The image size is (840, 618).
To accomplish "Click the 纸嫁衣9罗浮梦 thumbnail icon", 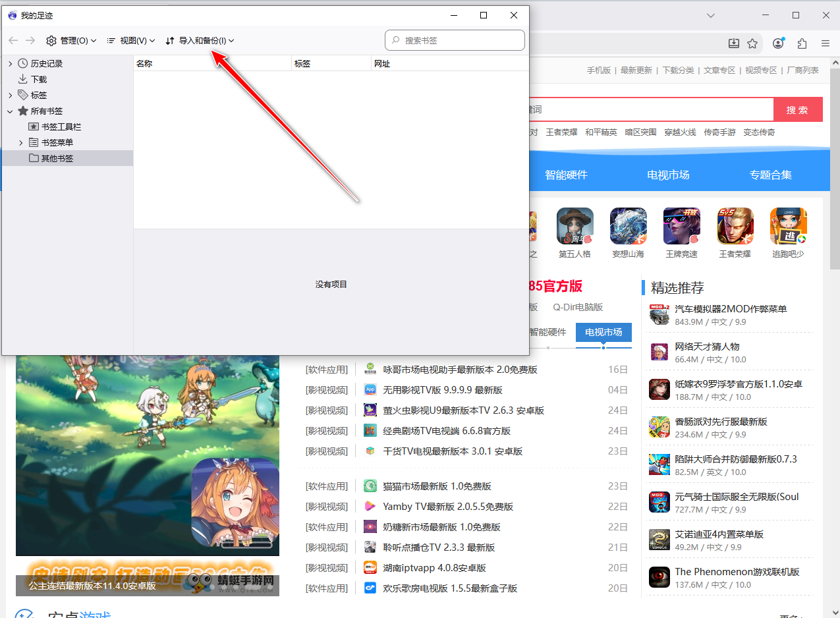I will coord(659,389).
